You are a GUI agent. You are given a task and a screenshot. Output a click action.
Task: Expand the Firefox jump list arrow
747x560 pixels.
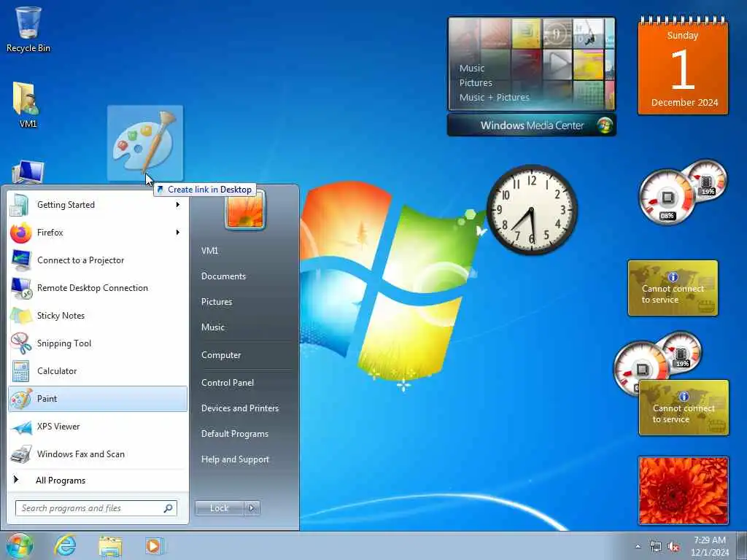click(178, 233)
